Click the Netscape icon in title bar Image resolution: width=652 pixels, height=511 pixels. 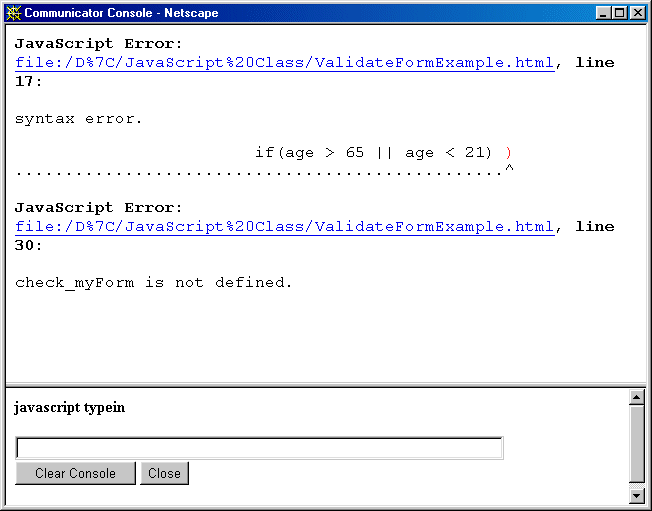[13, 13]
